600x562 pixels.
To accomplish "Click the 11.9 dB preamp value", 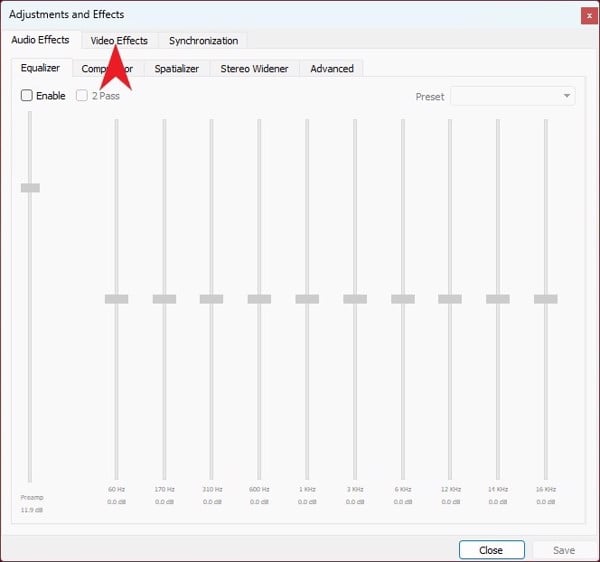I will (x=31, y=510).
